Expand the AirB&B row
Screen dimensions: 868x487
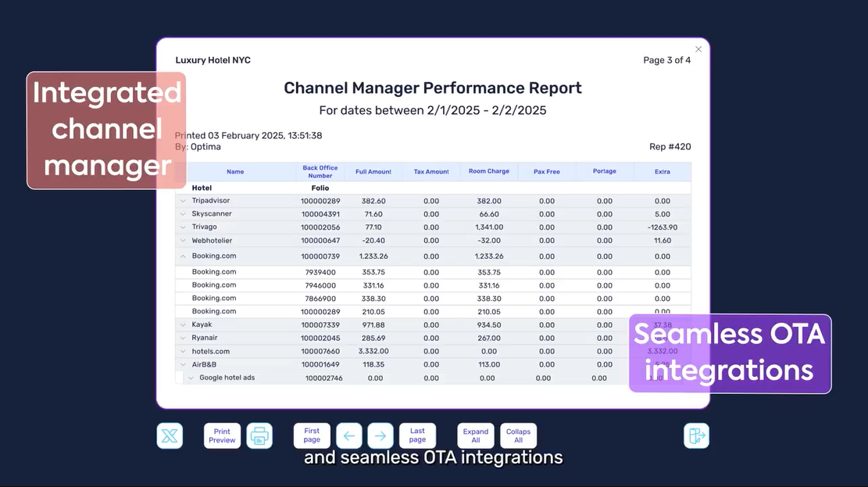(x=183, y=364)
